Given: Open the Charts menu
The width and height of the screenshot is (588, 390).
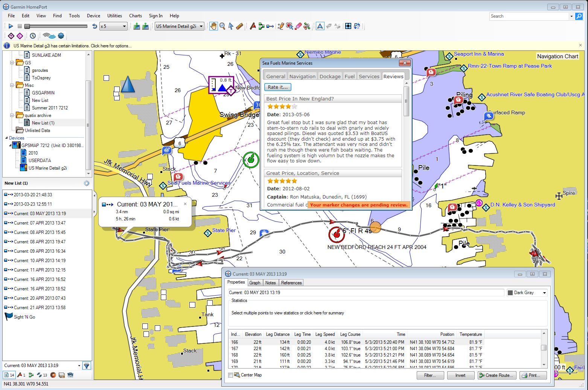Looking at the screenshot, I should [136, 16].
